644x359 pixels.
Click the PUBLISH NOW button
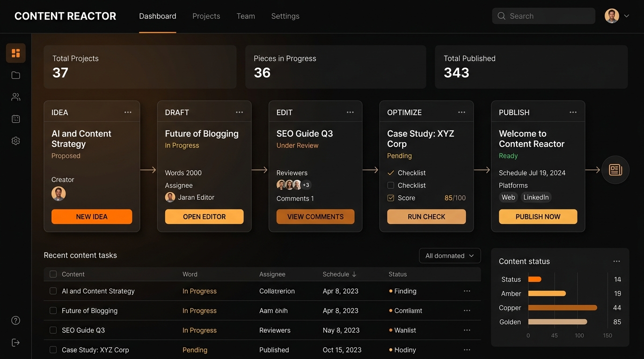coord(538,216)
